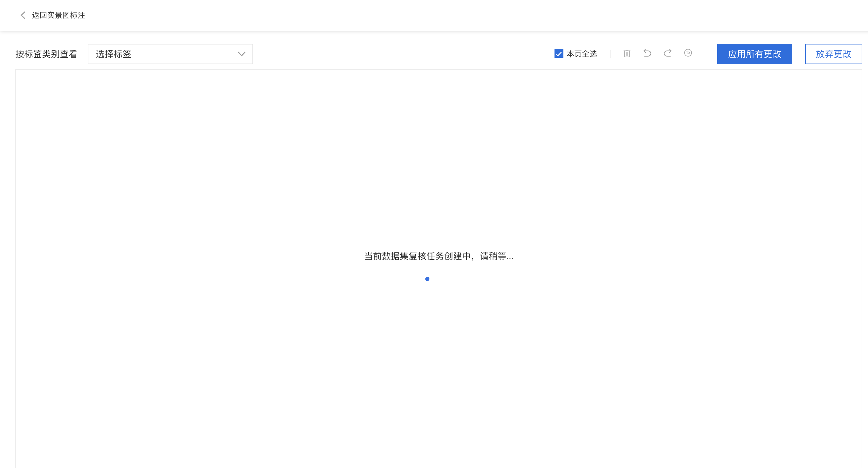Click the 按标签类别查看 label
The image size is (868, 474).
pyautogui.click(x=46, y=54)
